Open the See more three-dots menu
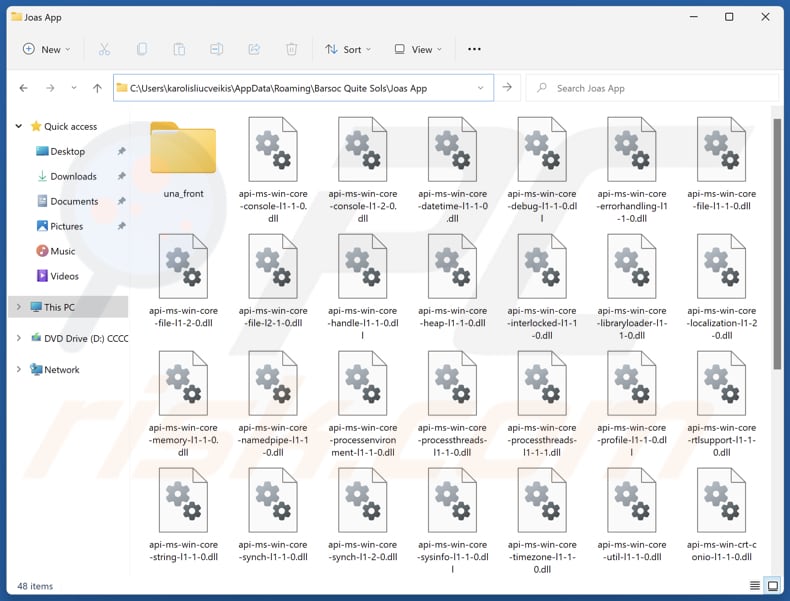Screen dimensions: 790x601 point(474,49)
